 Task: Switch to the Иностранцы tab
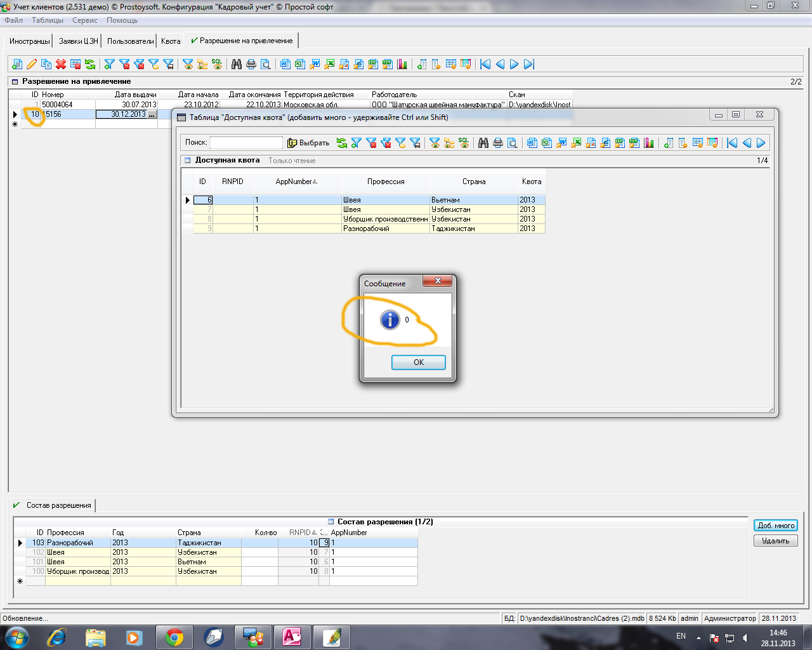click(29, 41)
